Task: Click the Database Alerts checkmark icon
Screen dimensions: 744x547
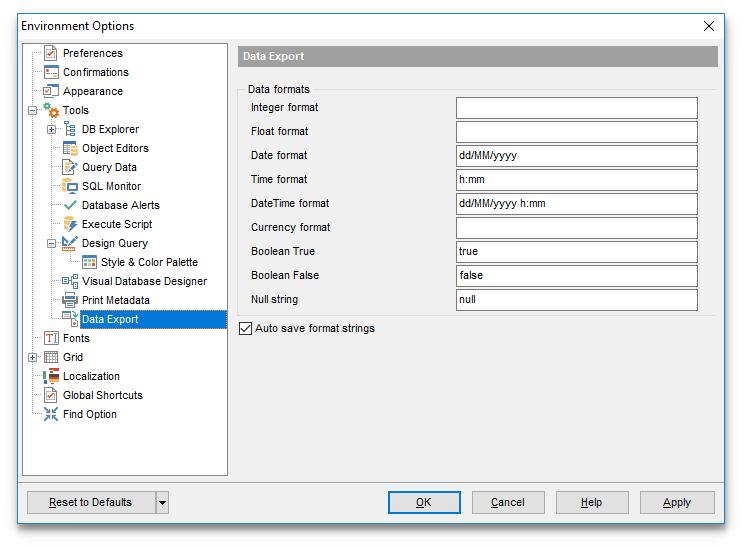Action: [70, 205]
